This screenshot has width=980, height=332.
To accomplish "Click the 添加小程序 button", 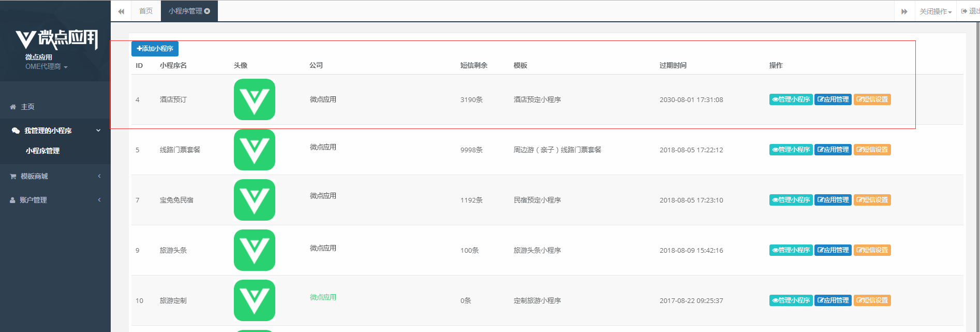I will pyautogui.click(x=155, y=49).
